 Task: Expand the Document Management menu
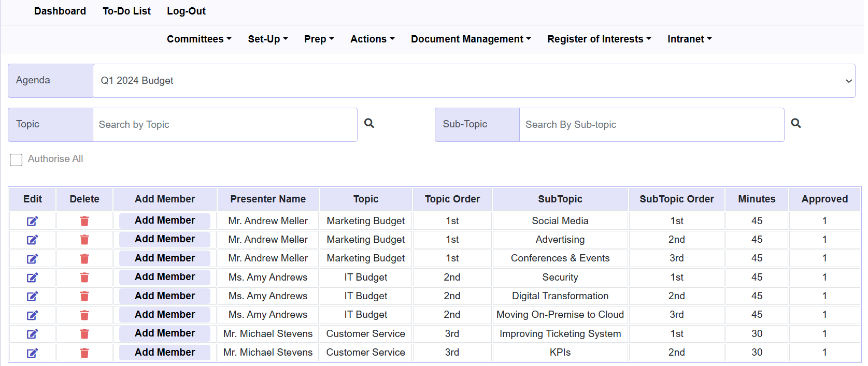[x=471, y=39]
